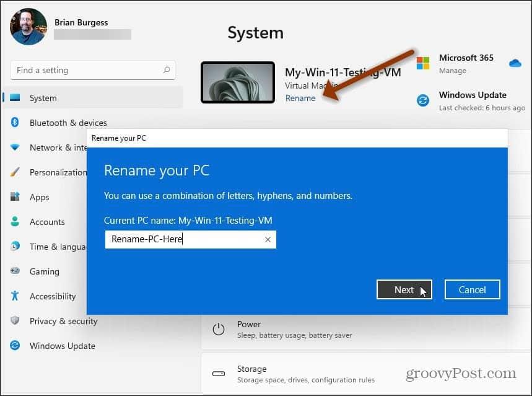Click Cancel in Rename your PC dialog
Screen dimensions: 532x396
coord(473,289)
